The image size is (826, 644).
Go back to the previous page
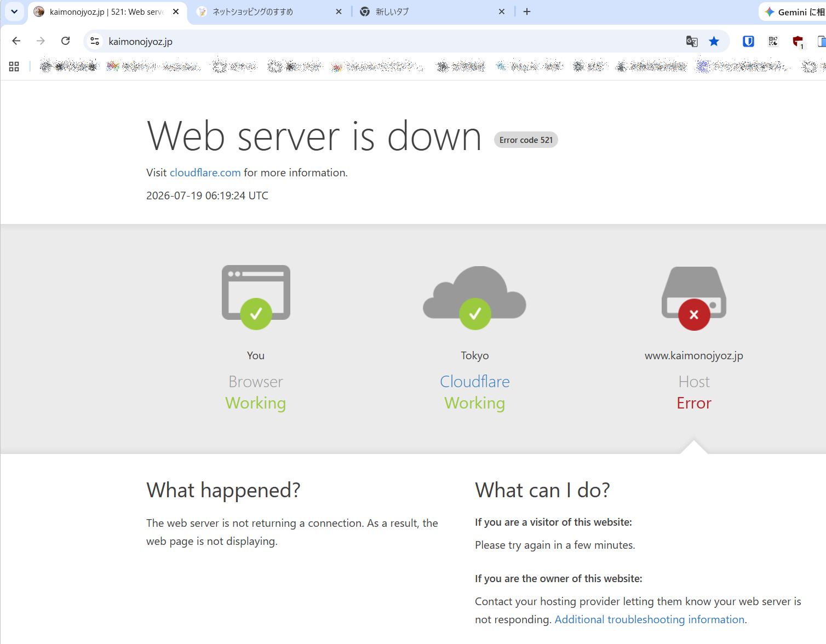coord(16,41)
